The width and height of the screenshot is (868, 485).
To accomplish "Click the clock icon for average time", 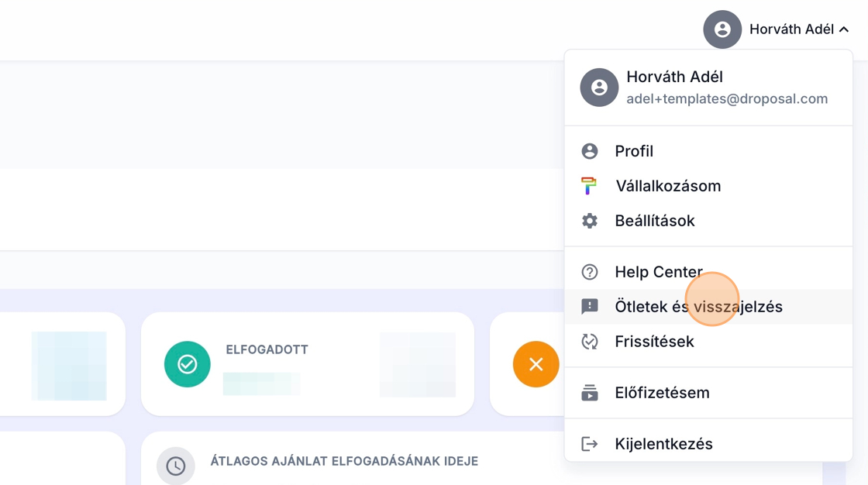I will (x=176, y=466).
